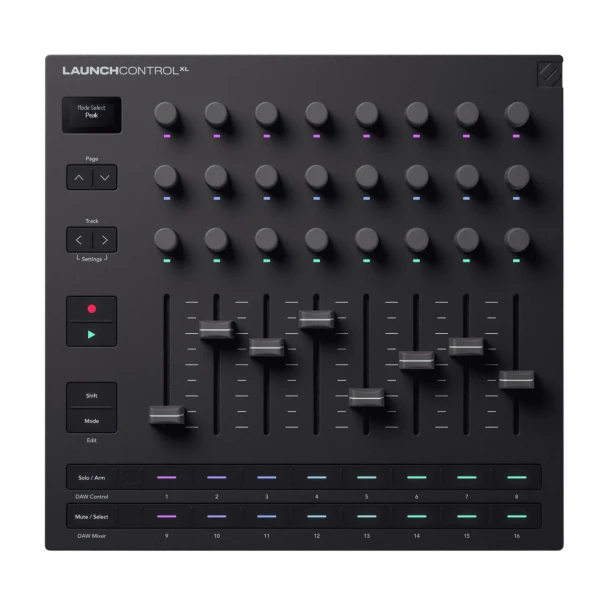Select previous track with Track left arrow
Screen dimensions: 608x608
(79, 240)
